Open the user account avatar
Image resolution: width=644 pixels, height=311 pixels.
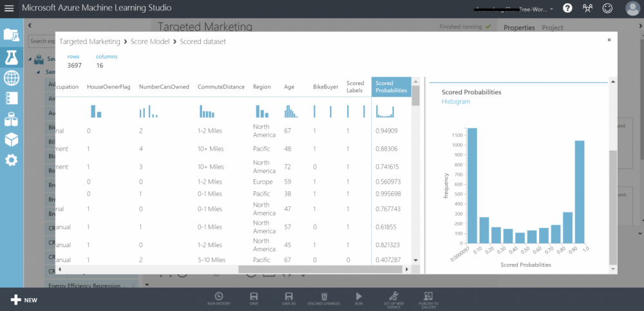point(632,8)
